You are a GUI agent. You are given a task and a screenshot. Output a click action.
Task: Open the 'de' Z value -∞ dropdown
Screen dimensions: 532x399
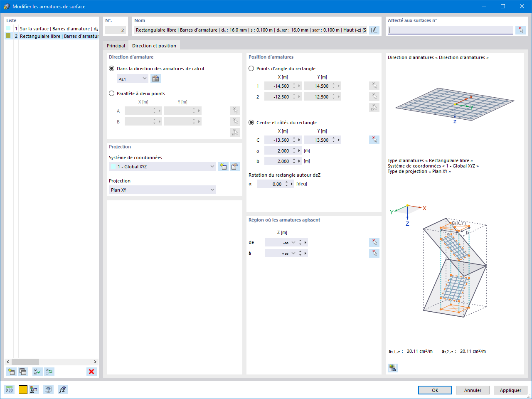(293, 242)
